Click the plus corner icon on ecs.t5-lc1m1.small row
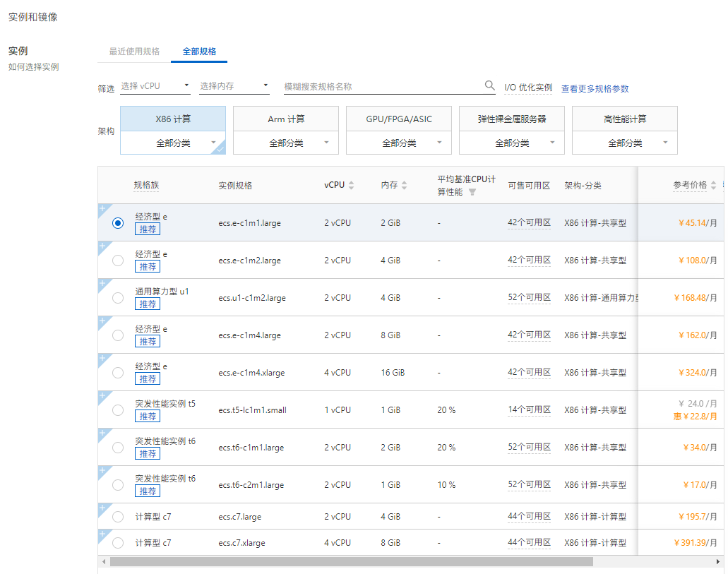Viewport: 728px width, 574px height. tap(102, 395)
